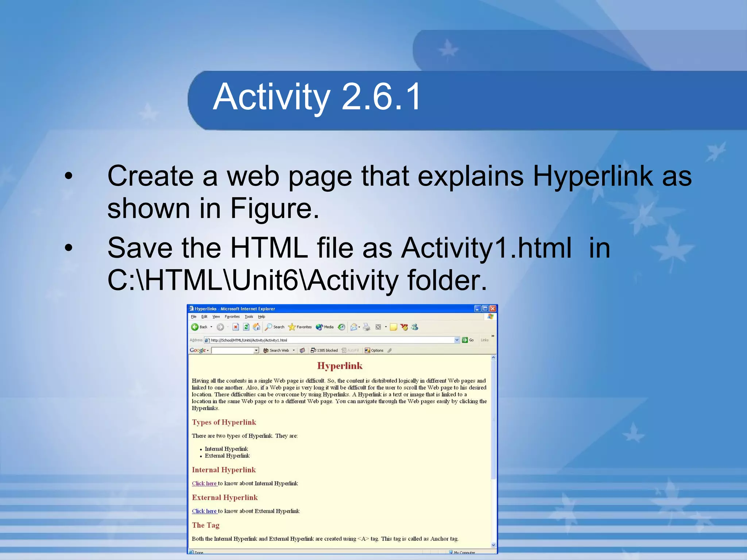Click the 'External Hyperlink' bullet item
Screen dimensions: 747x560
click(x=227, y=456)
